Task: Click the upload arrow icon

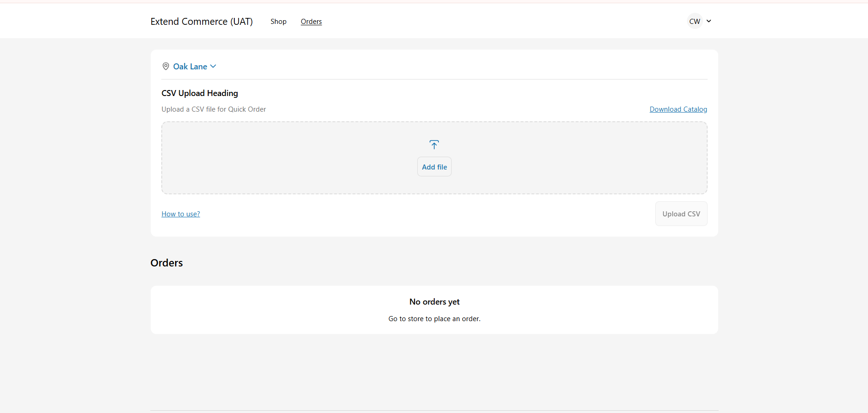Action: (x=434, y=145)
